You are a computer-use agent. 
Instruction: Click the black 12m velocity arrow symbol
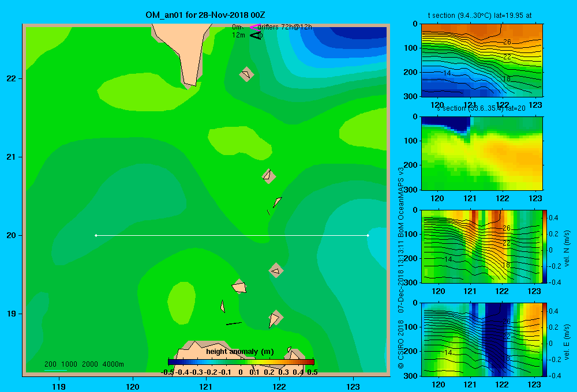click(256, 35)
